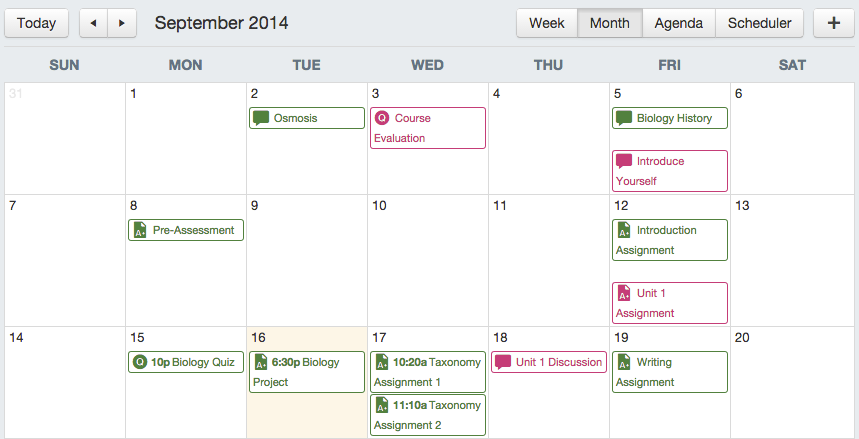Open the Taxonomy Assignment 2 event

coord(427,415)
